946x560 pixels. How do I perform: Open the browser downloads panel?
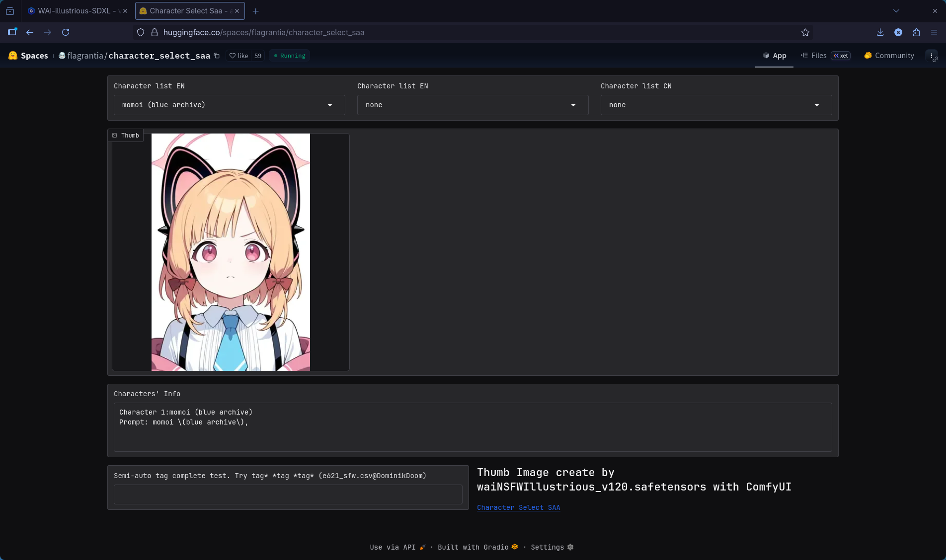pos(880,32)
